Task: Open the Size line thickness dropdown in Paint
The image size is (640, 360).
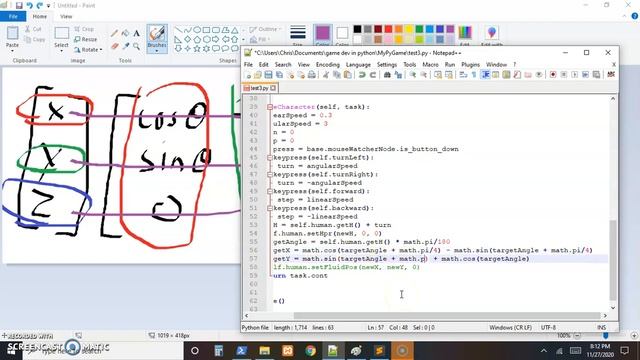Action: point(298,35)
